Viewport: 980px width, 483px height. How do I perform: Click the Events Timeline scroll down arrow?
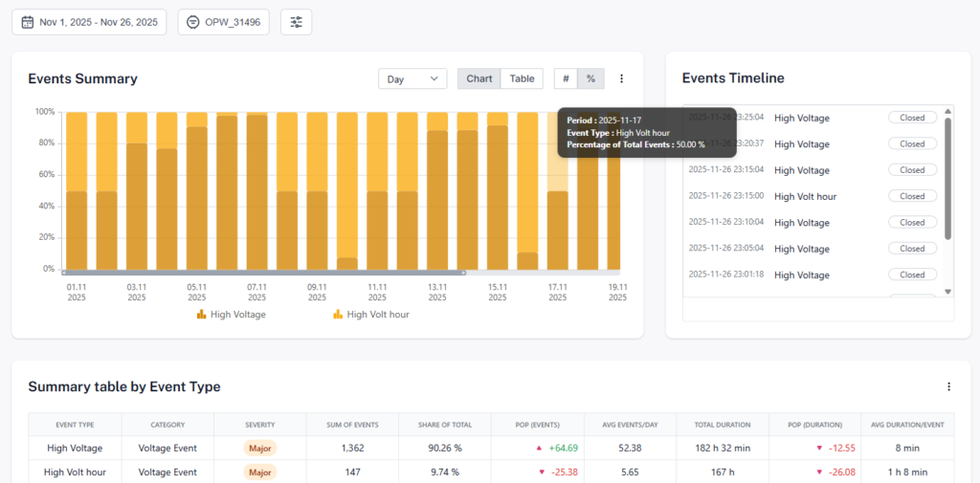click(947, 292)
